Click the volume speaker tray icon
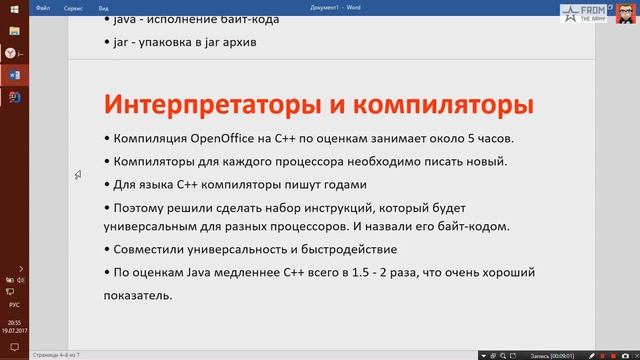 20,280
